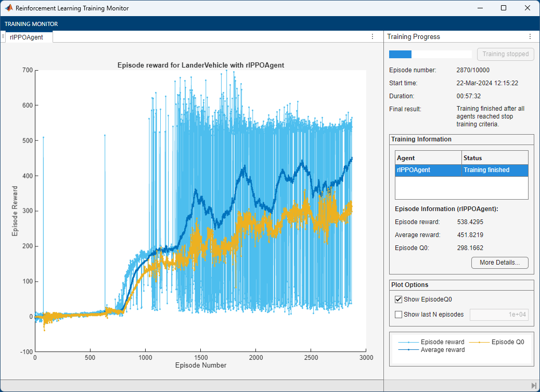Viewport: 540px width, 392px height.
Task: Click the Episode number value 2870/10000
Action: pyautogui.click(x=473, y=70)
